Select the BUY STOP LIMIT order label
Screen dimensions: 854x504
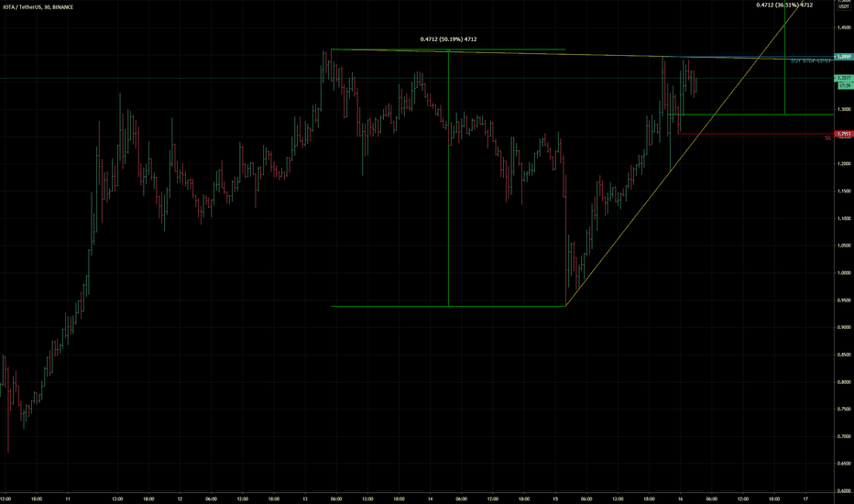point(810,61)
